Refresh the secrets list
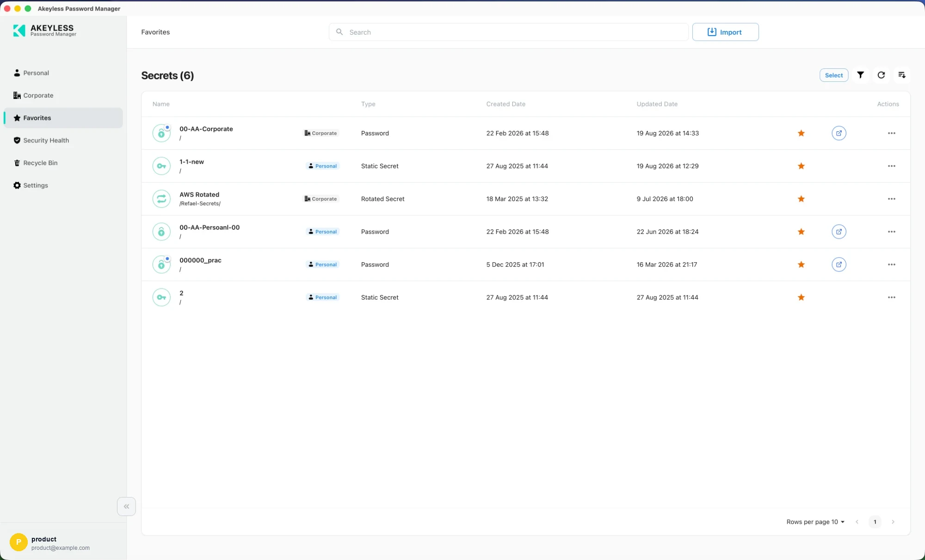 (x=881, y=75)
